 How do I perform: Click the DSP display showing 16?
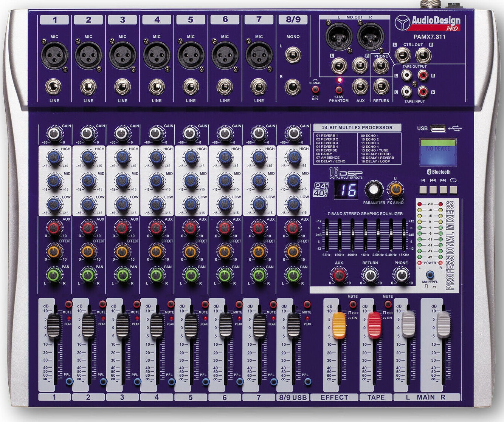coord(346,190)
